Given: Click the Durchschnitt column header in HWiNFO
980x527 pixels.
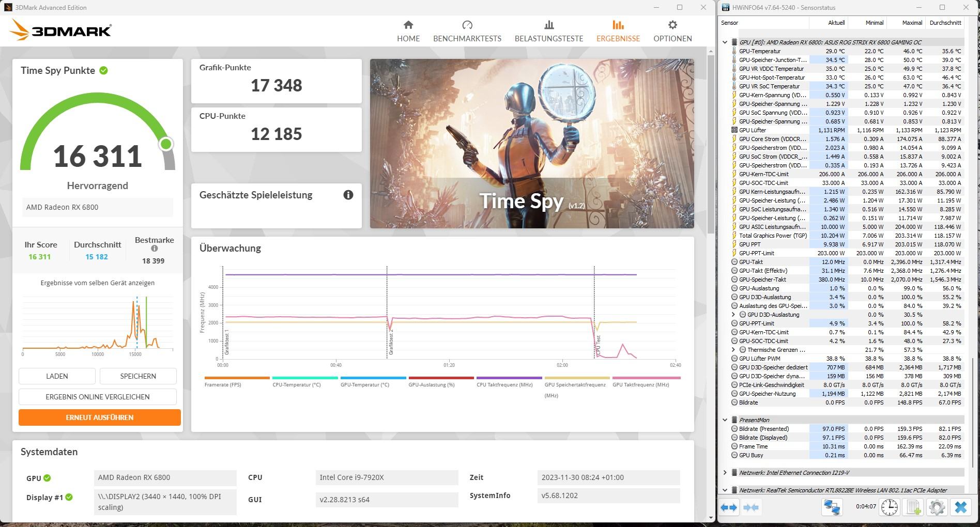Looking at the screenshot, I should click(x=945, y=23).
